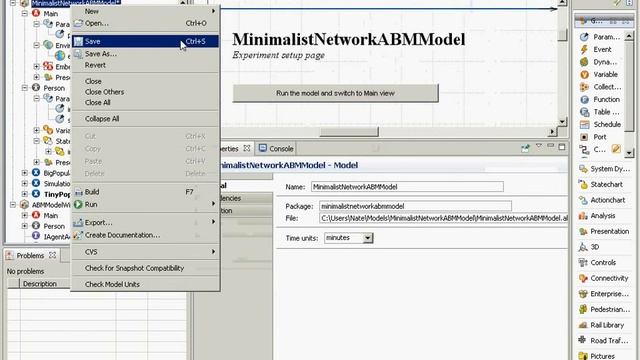Choose Build in the context menu
Image resolution: width=640 pixels, height=360 pixels.
coord(145,192)
